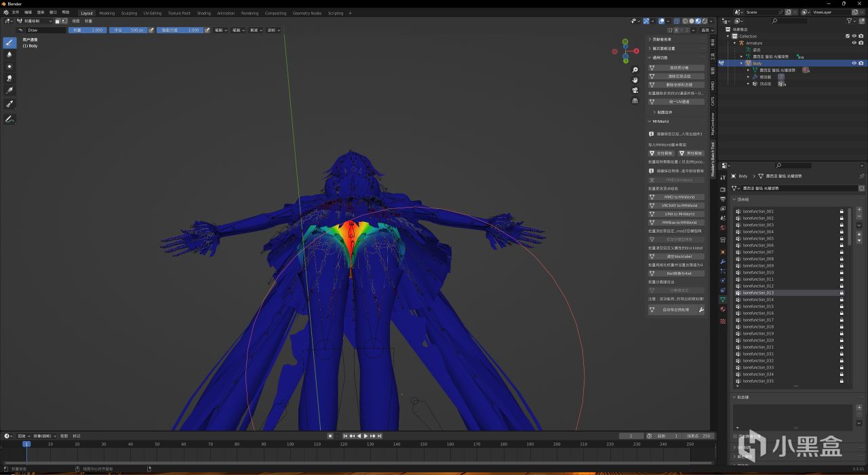868x475 pixels.
Task: Open the Modifiers wrench properties tab
Action: [723, 262]
